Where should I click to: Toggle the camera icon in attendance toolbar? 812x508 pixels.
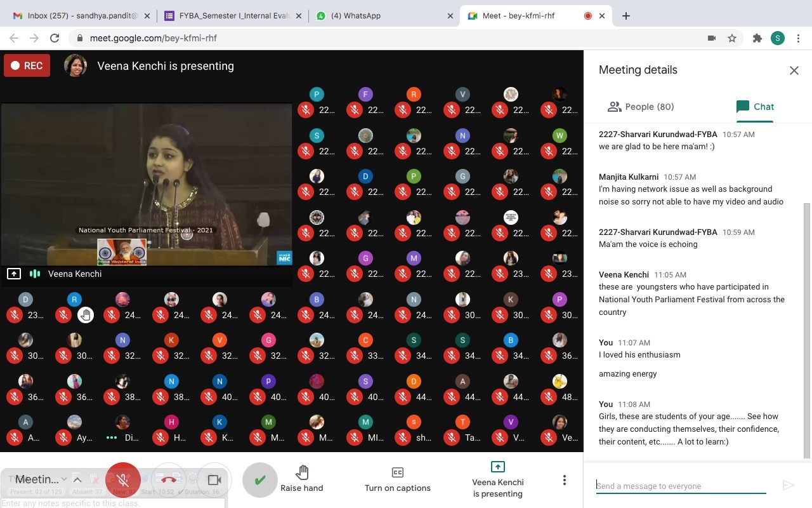click(x=214, y=479)
